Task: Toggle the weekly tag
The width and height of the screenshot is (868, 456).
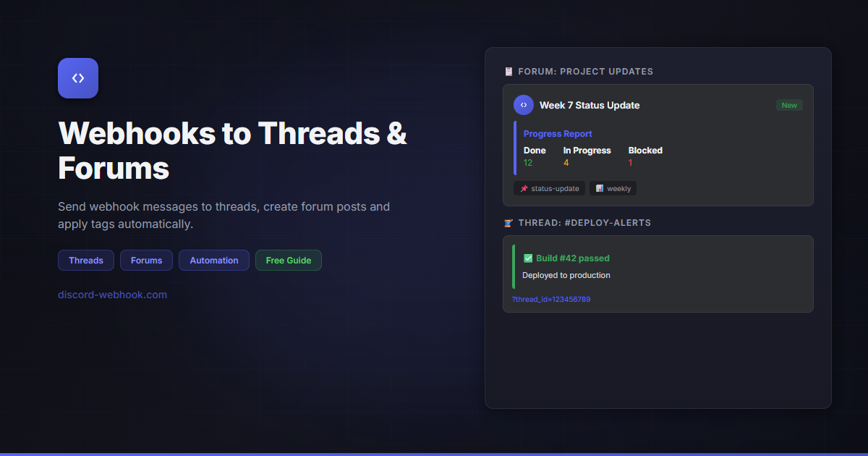Action: [x=613, y=188]
